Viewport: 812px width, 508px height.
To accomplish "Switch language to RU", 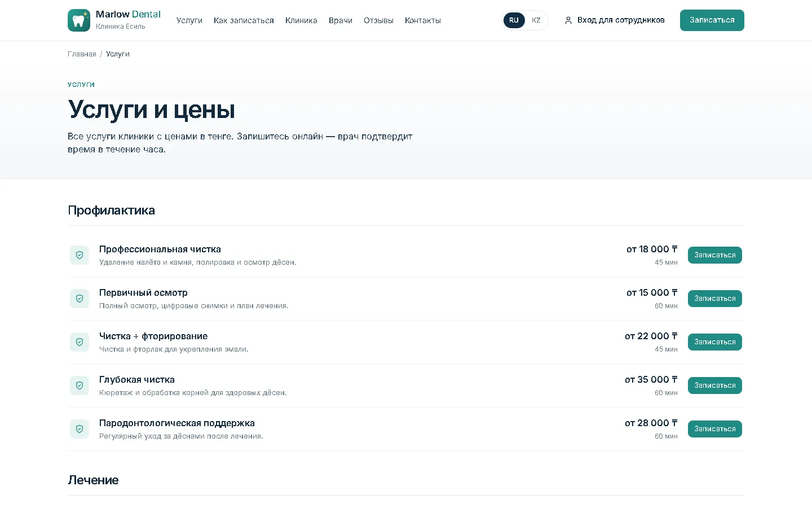I will click(x=514, y=20).
